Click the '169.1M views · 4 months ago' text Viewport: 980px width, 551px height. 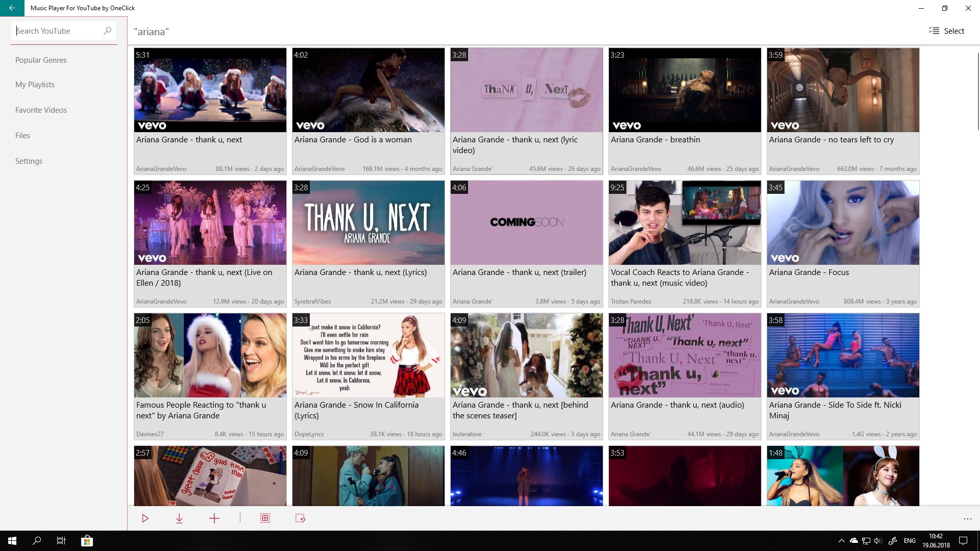click(x=402, y=169)
